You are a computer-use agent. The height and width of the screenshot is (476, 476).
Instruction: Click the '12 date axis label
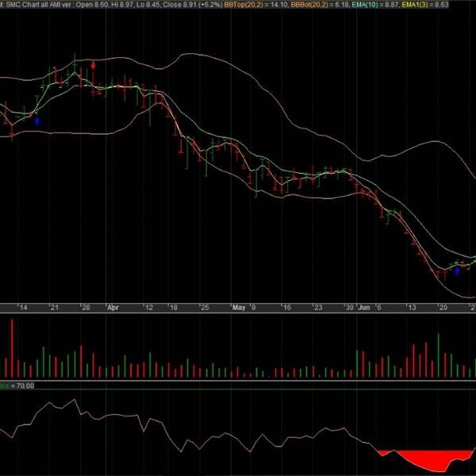[x=148, y=308]
